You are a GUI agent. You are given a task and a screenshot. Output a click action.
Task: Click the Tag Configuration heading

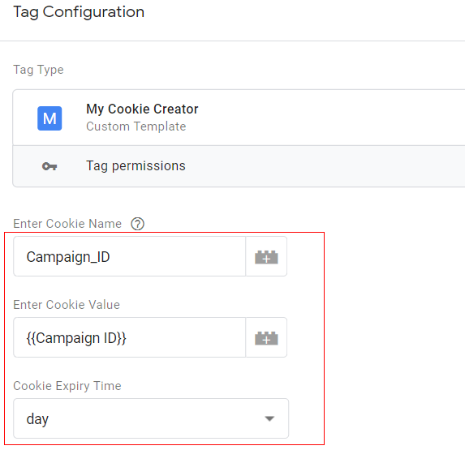tap(79, 12)
